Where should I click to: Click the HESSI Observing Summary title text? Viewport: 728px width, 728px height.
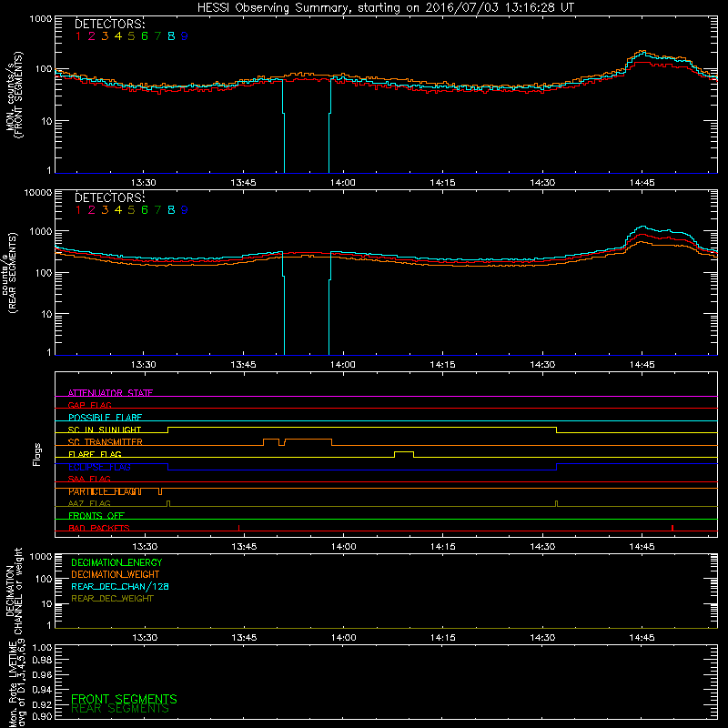386,8
